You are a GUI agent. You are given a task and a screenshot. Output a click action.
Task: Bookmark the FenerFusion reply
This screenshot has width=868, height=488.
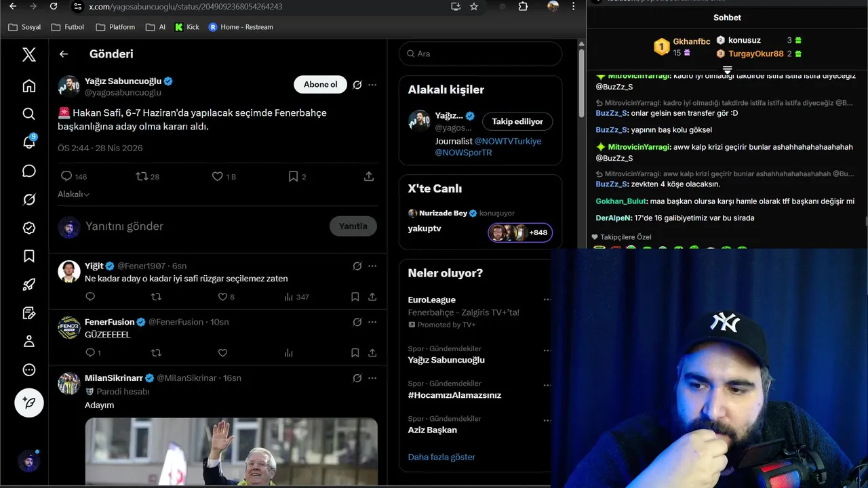click(355, 353)
